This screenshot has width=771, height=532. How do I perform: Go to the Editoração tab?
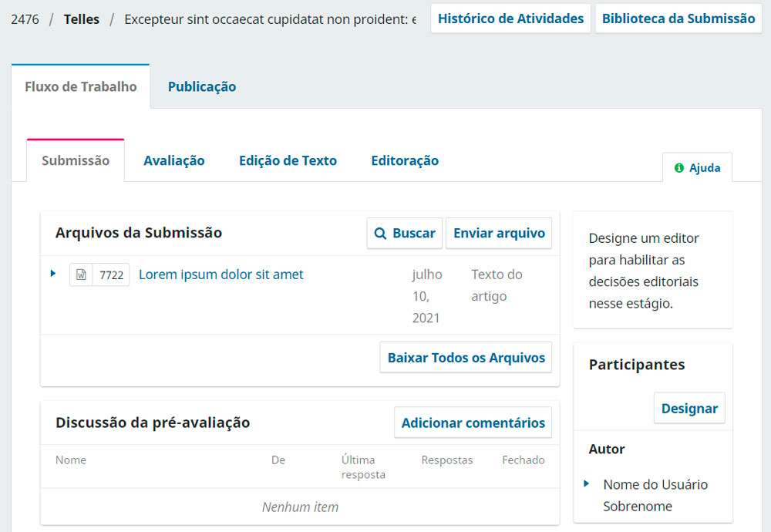pyautogui.click(x=405, y=161)
